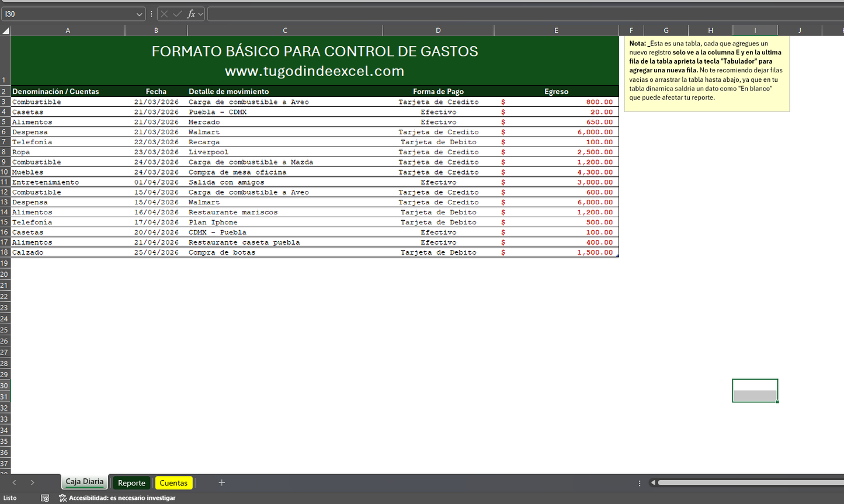Click the 'Egreso' header cell
The width and height of the screenshot is (844, 504).
tap(556, 91)
